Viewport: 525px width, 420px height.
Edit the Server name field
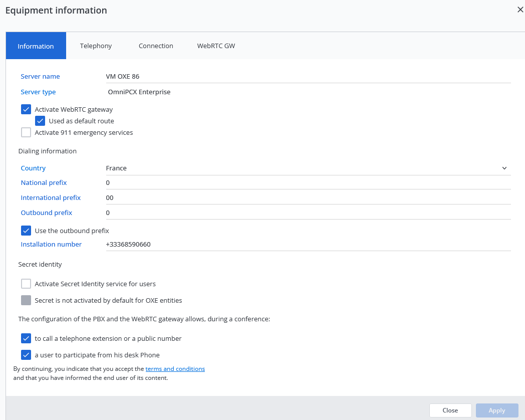pos(308,76)
